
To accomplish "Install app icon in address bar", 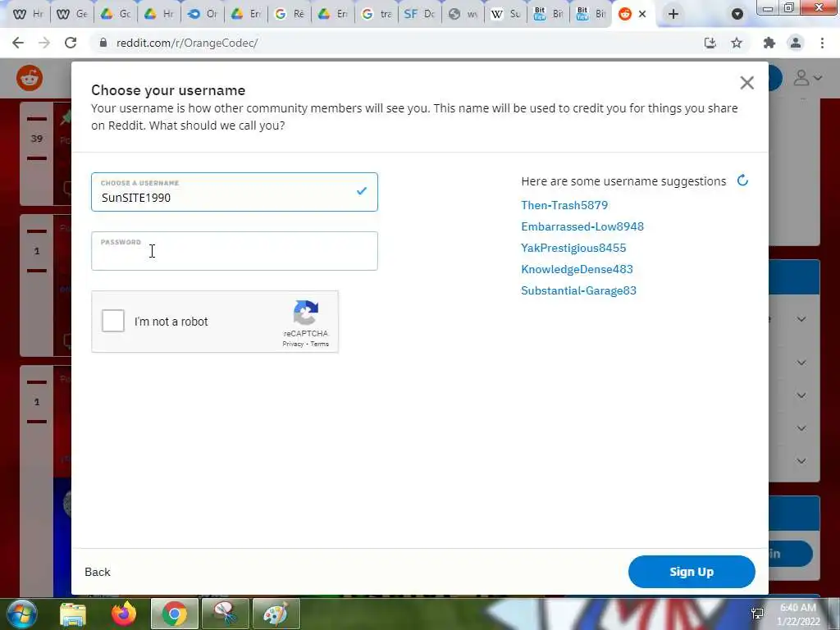I will click(710, 43).
